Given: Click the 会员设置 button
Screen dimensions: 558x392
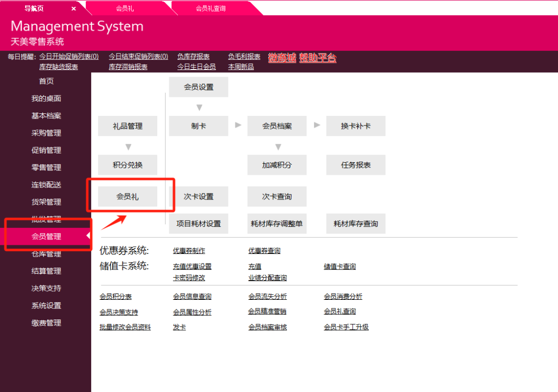Looking at the screenshot, I should tap(199, 87).
